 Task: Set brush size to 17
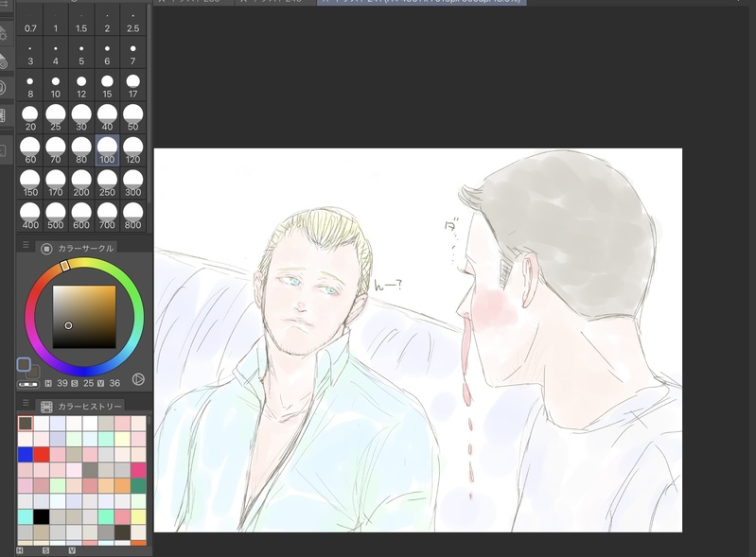(x=132, y=86)
